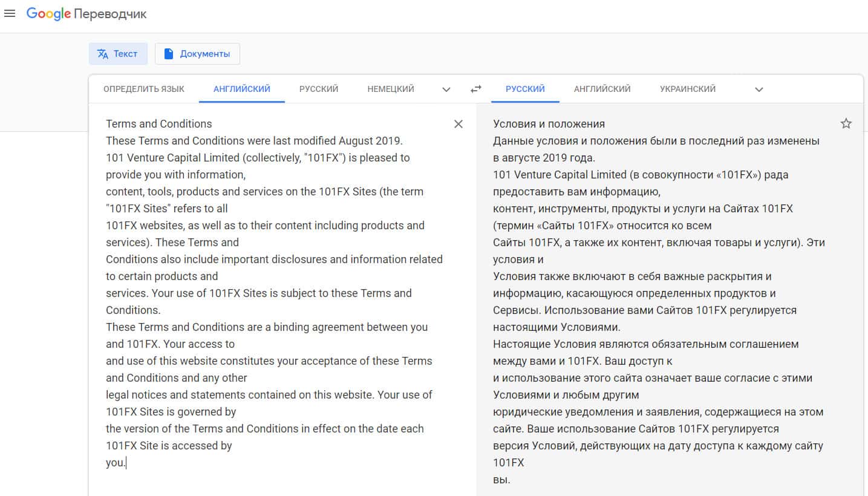The image size is (868, 496).
Task: Expand the source language list chevron
Action: pos(446,90)
